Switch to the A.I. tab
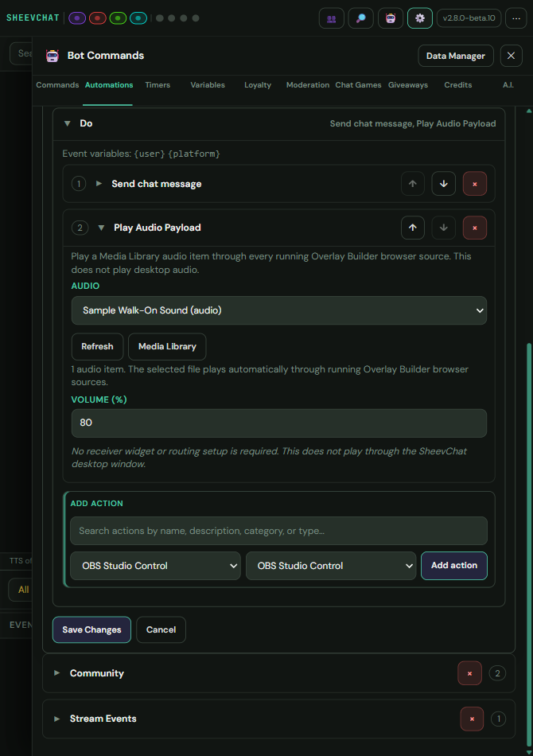Viewport: 533px width, 756px height. (508, 85)
